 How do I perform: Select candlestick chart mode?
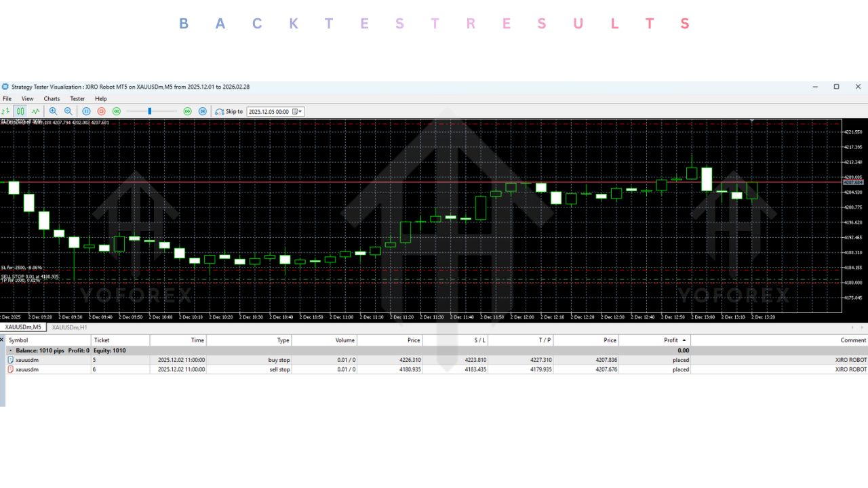pyautogui.click(x=20, y=111)
